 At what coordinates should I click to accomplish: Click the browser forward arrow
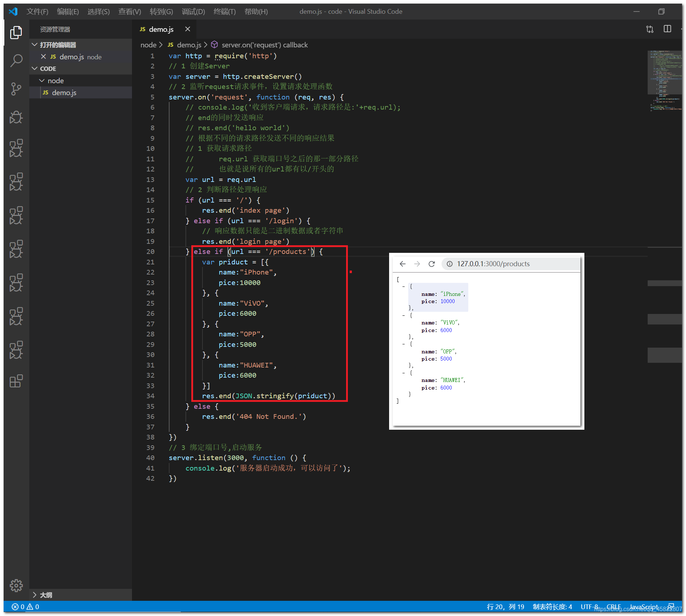(417, 264)
